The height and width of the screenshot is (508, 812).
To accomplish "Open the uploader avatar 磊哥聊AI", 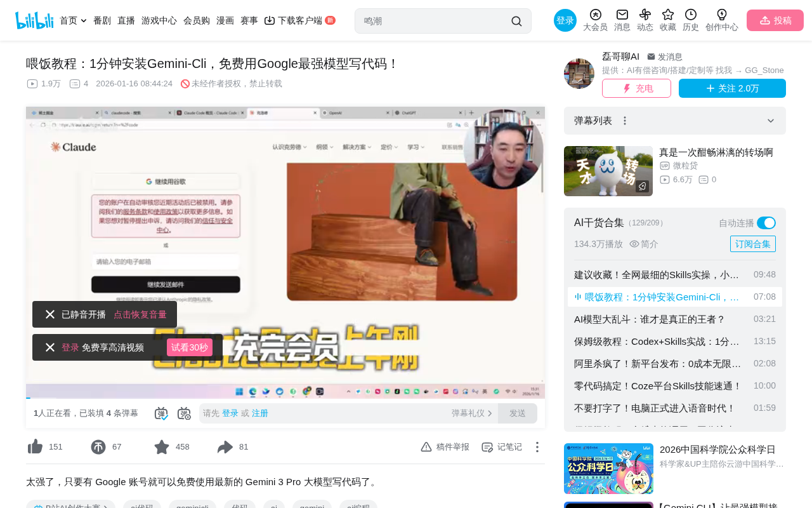I will 579,74.
